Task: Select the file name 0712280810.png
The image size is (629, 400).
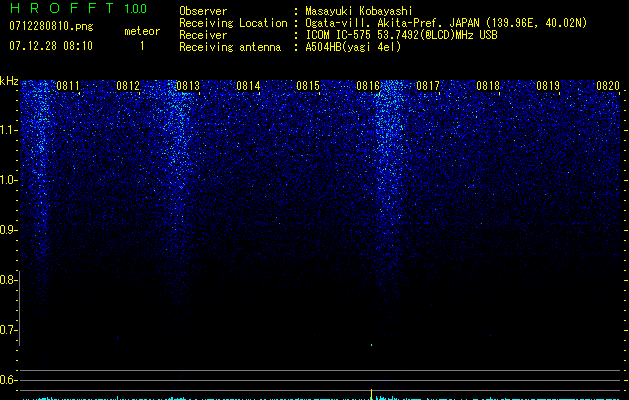Action: pyautogui.click(x=51, y=27)
